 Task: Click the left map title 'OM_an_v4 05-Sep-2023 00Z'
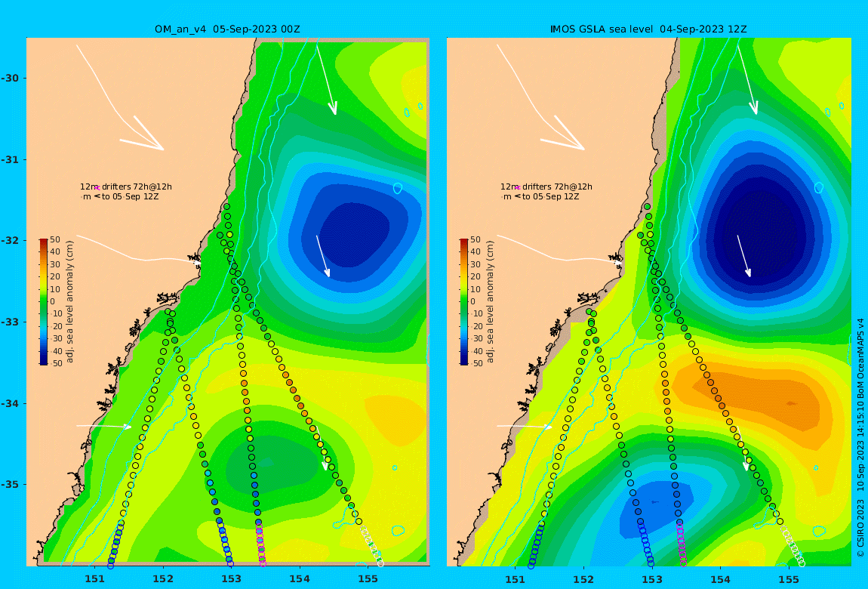(x=227, y=29)
